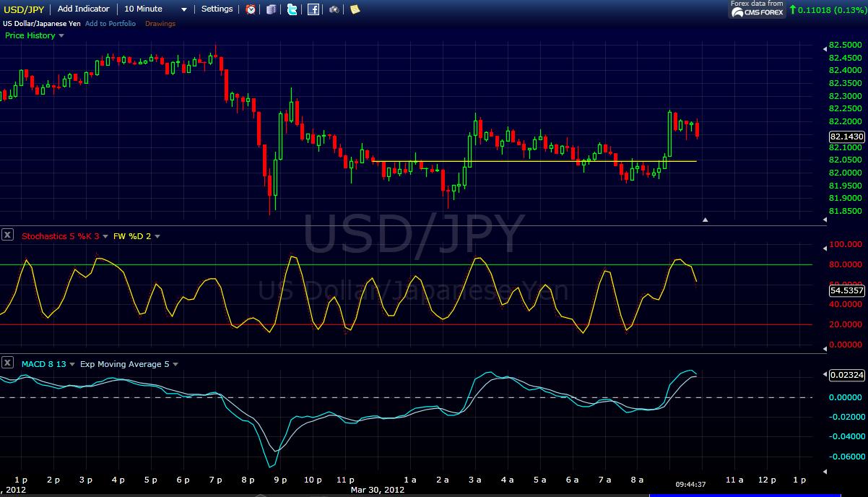Click the 0.02324 MACD value tag
The image size is (868, 497).
click(847, 375)
